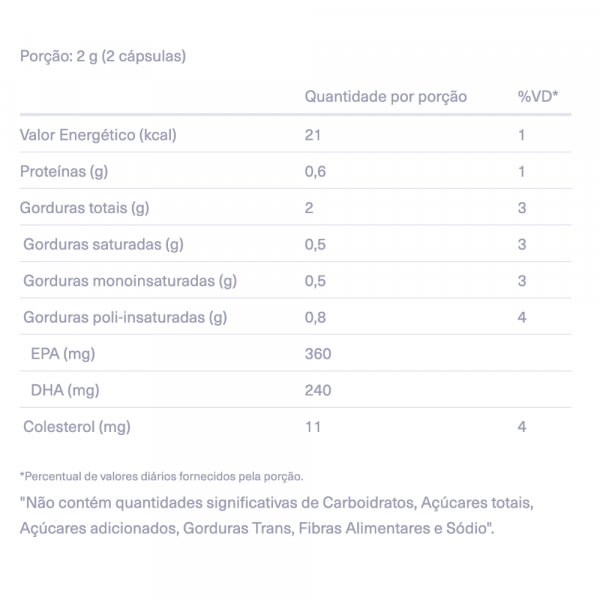Click the value 21 for Valor Energético
This screenshot has width=600, height=600.
click(x=312, y=135)
